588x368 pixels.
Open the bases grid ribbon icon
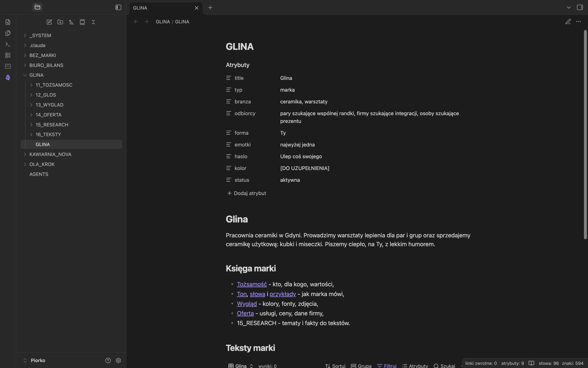click(8, 55)
